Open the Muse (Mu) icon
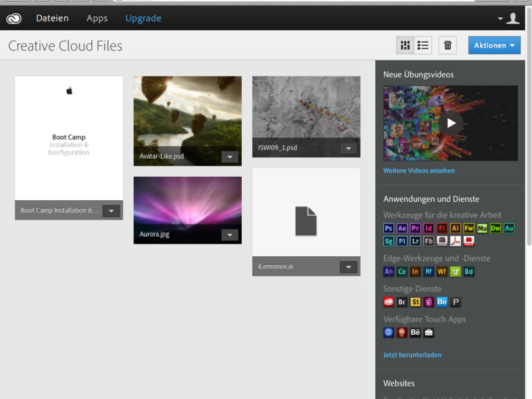This screenshot has height=399, width=532. point(482,228)
